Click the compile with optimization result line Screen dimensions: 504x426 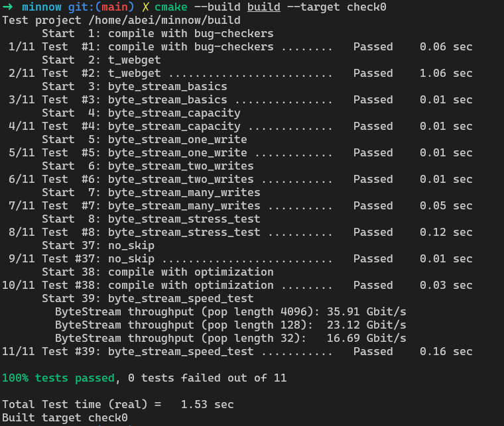click(237, 285)
